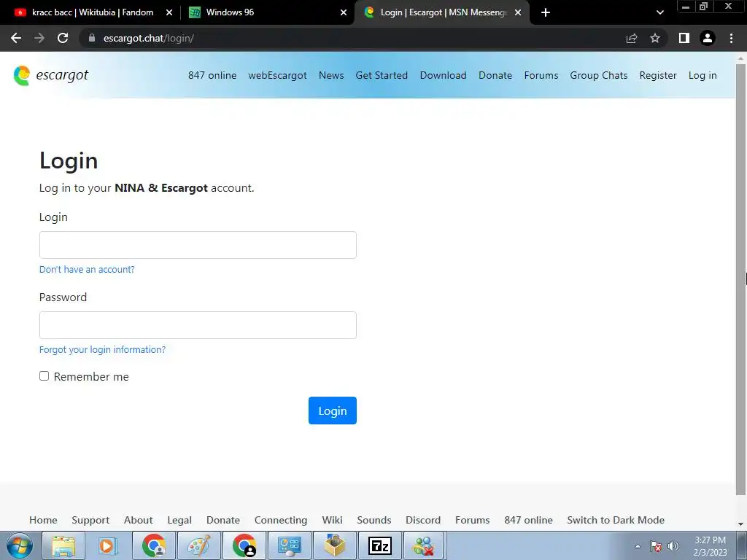The width and height of the screenshot is (747, 560).
Task: Open the side panel icon in Chrome
Action: pos(684,38)
